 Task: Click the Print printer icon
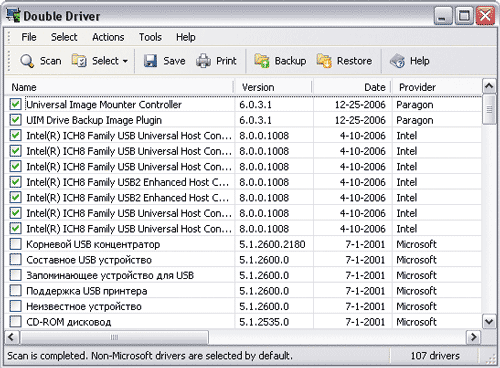point(203,61)
